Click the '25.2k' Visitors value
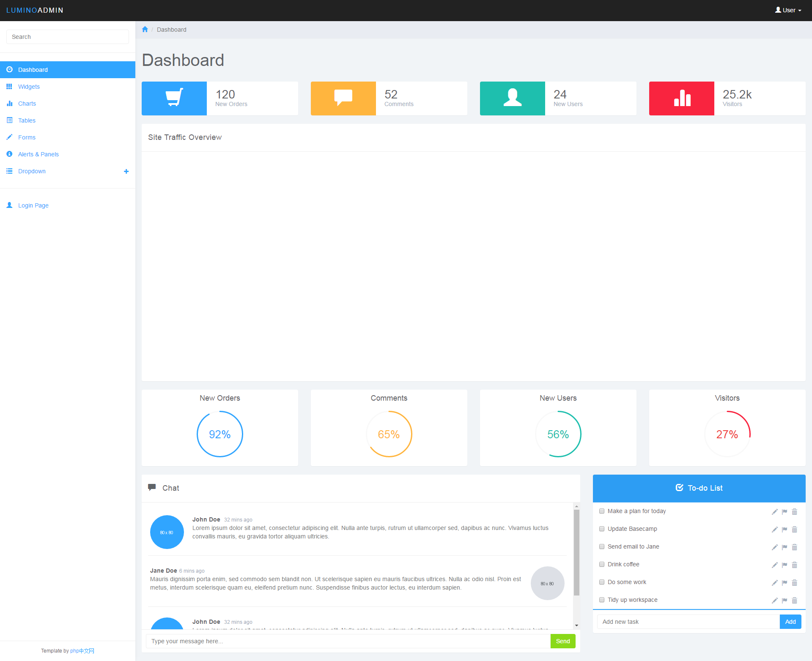The image size is (812, 661). [737, 94]
